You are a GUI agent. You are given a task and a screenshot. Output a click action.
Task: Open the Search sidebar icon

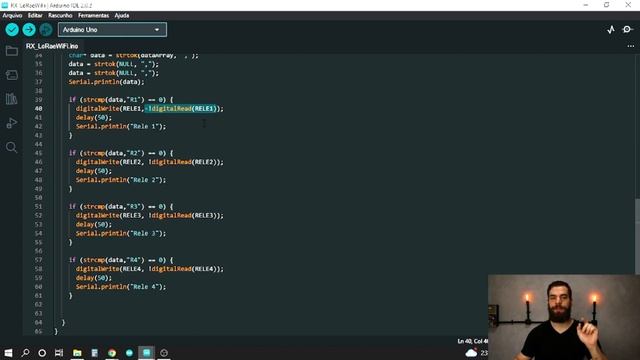click(x=11, y=147)
